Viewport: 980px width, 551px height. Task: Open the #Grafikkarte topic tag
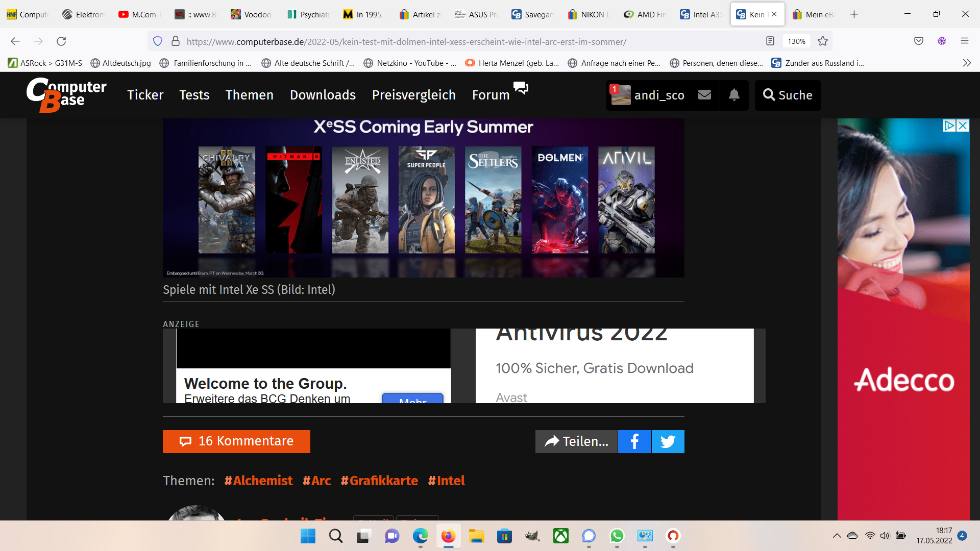tap(379, 481)
